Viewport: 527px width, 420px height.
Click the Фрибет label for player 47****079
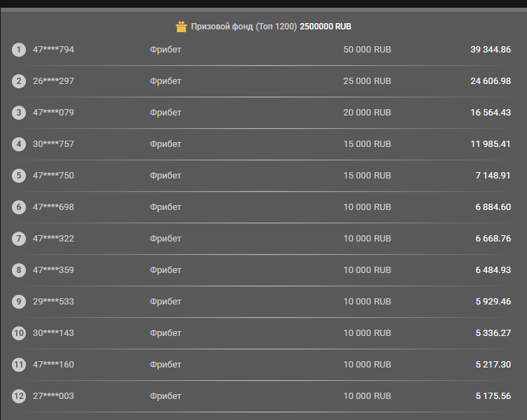coord(165,113)
